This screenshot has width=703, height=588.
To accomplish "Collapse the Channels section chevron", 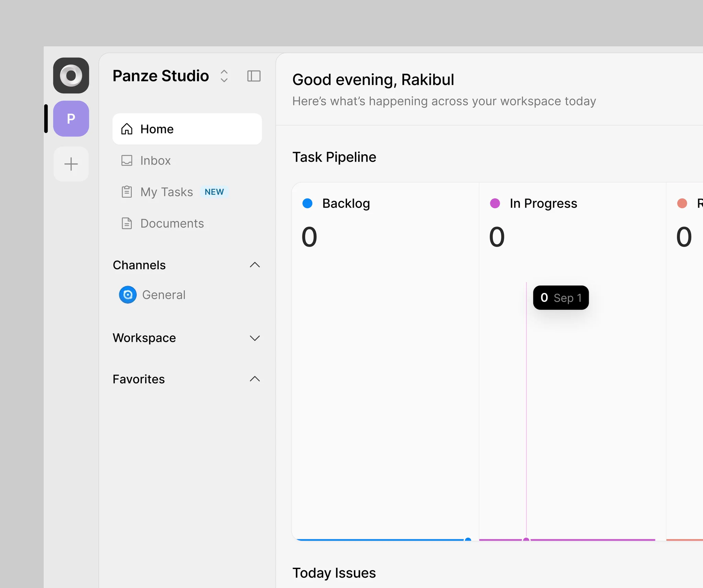I will (x=255, y=265).
